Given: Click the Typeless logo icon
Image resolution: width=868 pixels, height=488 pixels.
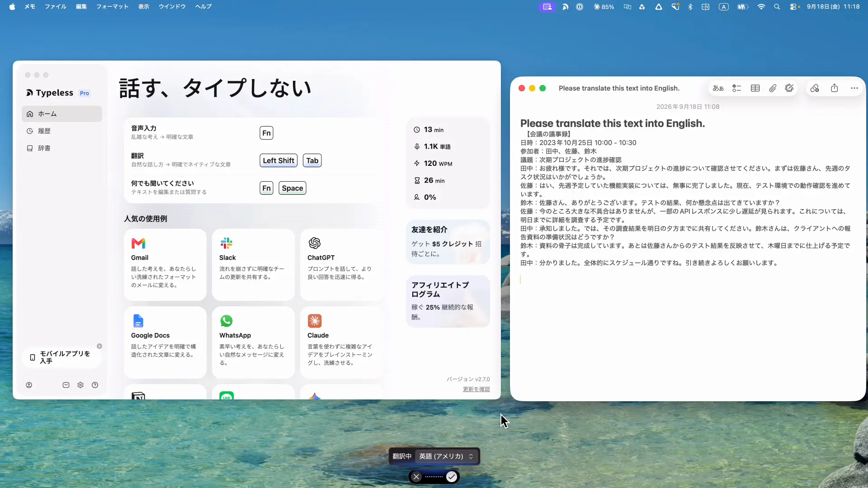Looking at the screenshot, I should pyautogui.click(x=29, y=93).
